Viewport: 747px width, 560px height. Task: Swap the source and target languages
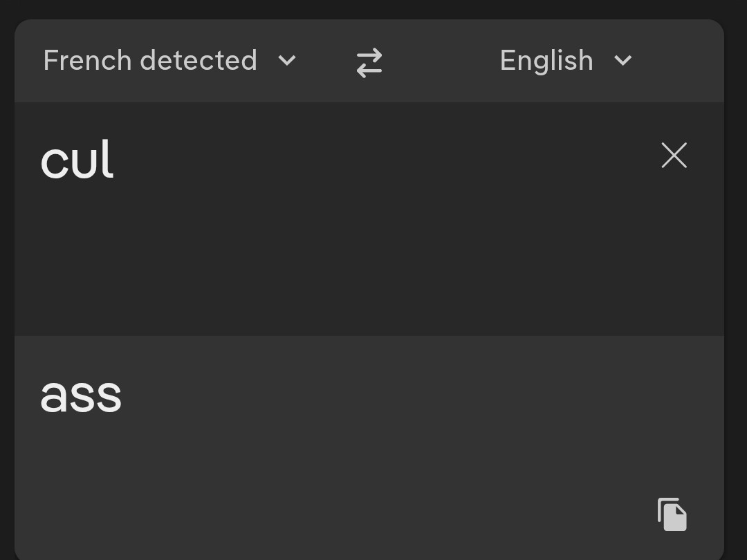point(369,62)
